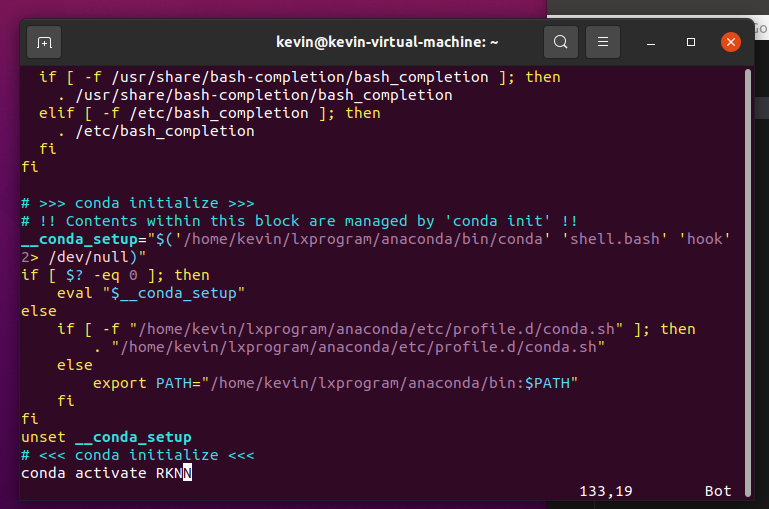Click the 'shell.bash' string

(615, 239)
